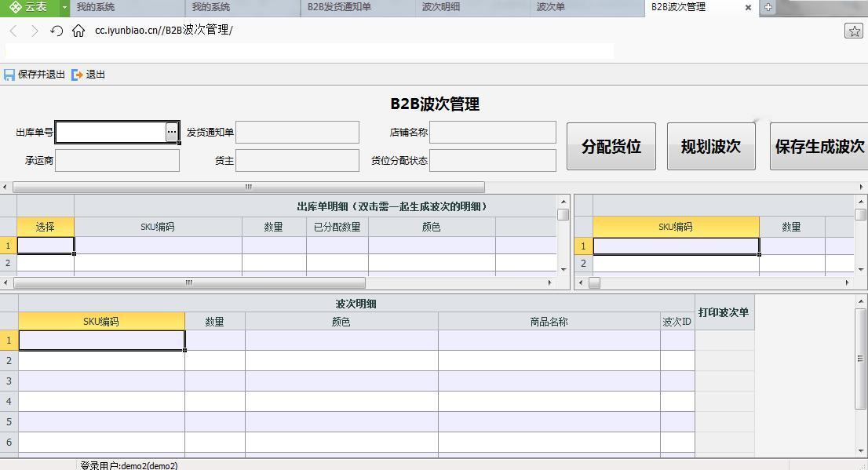Click the browser back arrow icon
This screenshot has width=868, height=470.
[14, 31]
